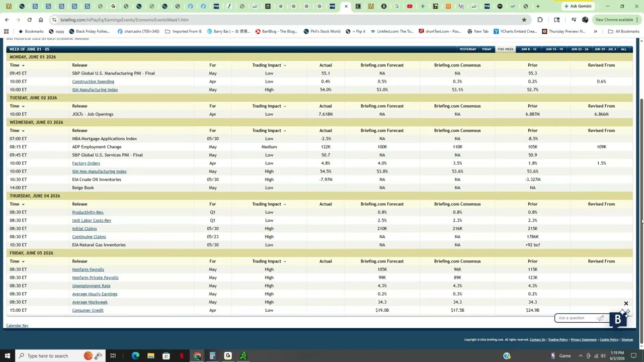Reload the Briefing.com page
644x362 pixels.
point(29,20)
